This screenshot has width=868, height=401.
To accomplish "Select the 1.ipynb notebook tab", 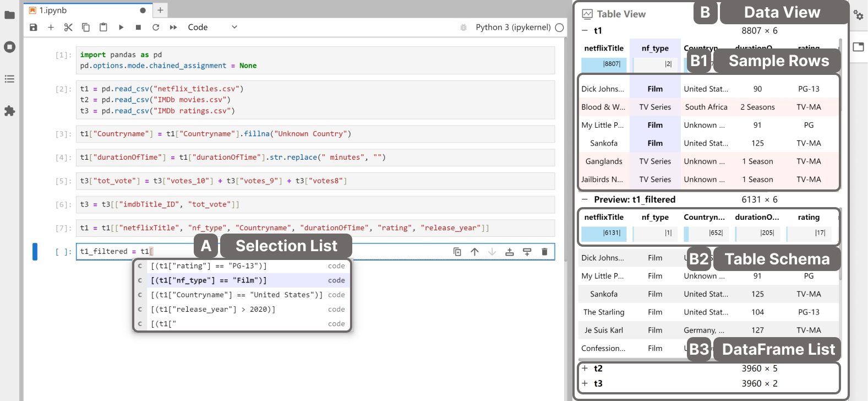I will point(53,10).
